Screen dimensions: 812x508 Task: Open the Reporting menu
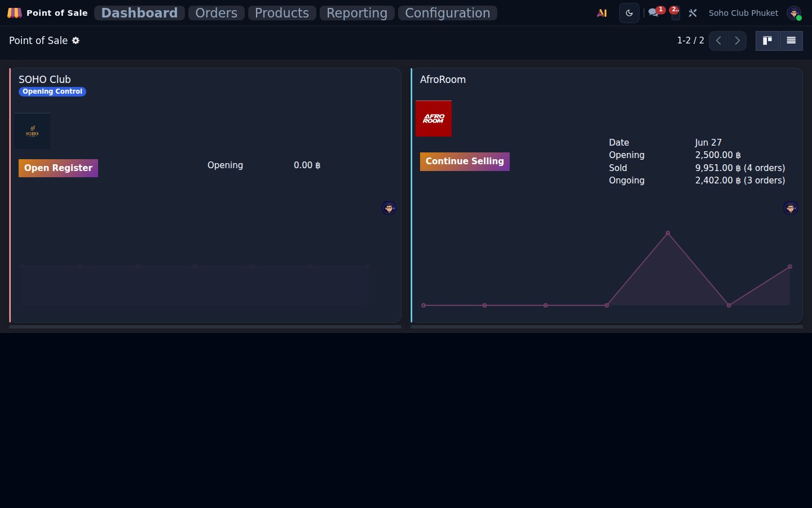tap(357, 13)
